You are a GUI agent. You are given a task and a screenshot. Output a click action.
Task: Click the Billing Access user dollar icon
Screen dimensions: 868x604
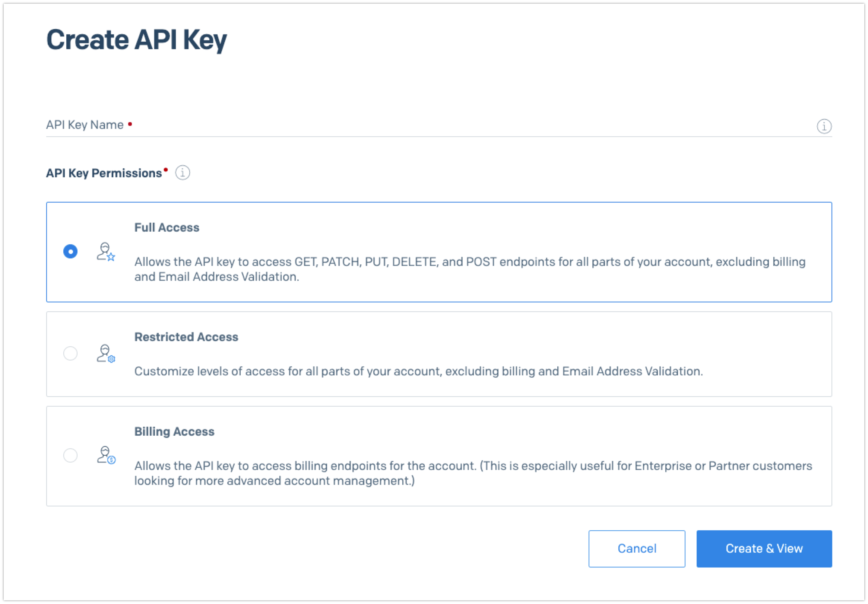(106, 455)
